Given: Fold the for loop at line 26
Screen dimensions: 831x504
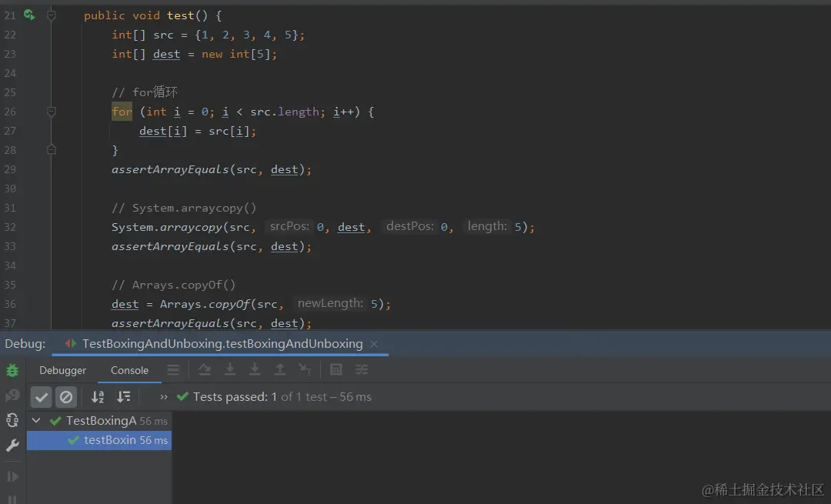Looking at the screenshot, I should pos(52,112).
